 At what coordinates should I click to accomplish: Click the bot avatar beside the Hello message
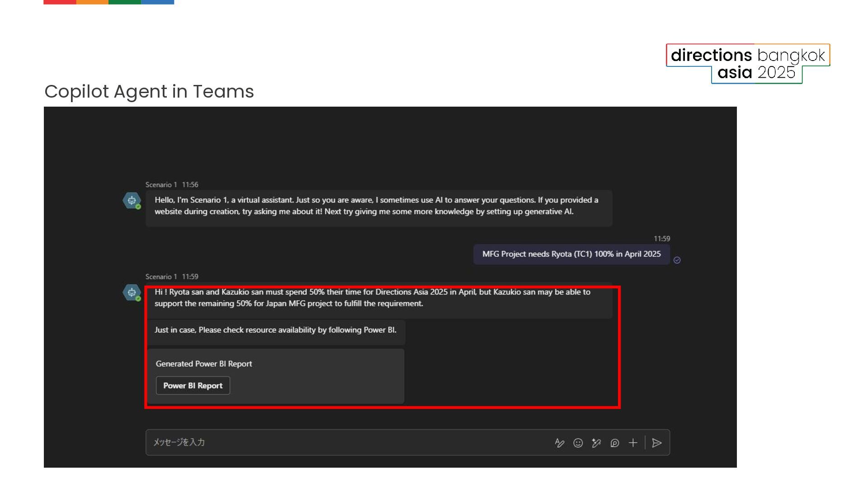132,201
